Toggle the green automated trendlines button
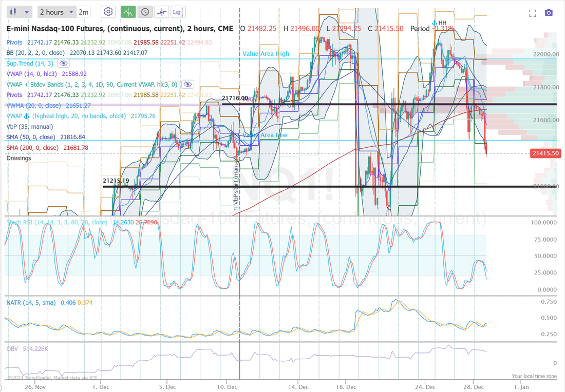565x392 pixels. click(128, 12)
